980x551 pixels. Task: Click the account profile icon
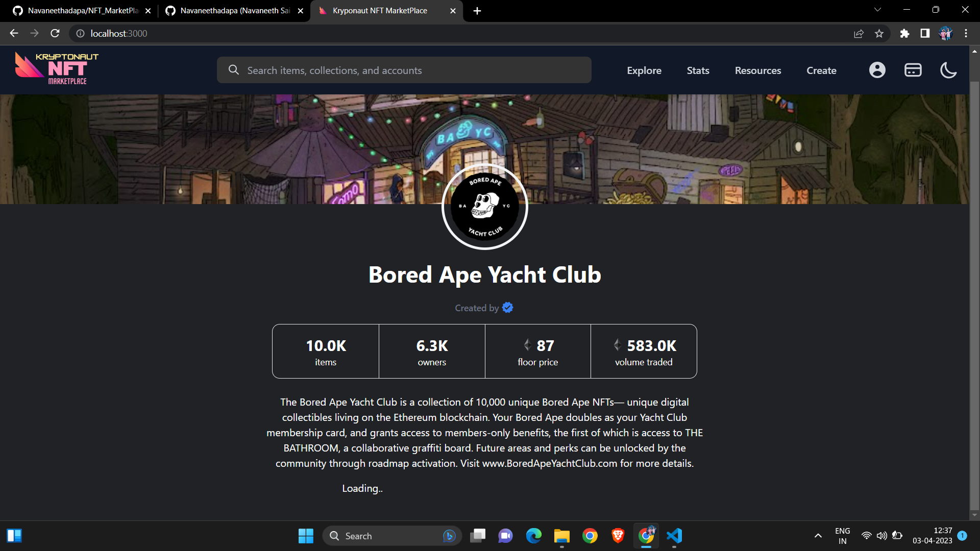click(x=877, y=70)
